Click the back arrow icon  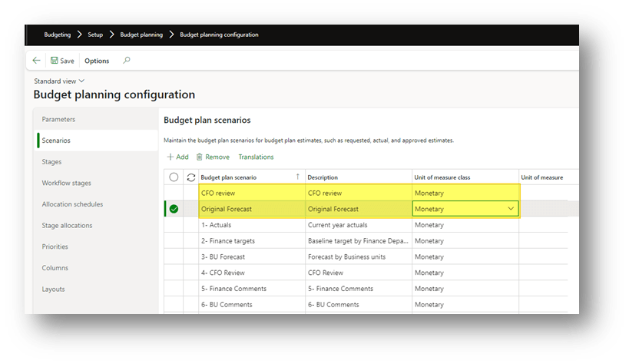(x=36, y=61)
